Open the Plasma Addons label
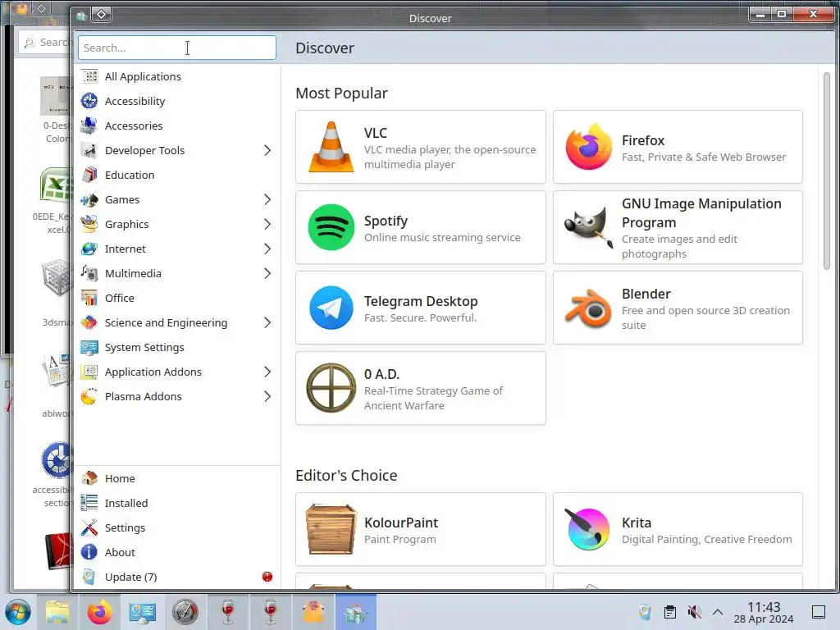The image size is (840, 630). click(143, 397)
